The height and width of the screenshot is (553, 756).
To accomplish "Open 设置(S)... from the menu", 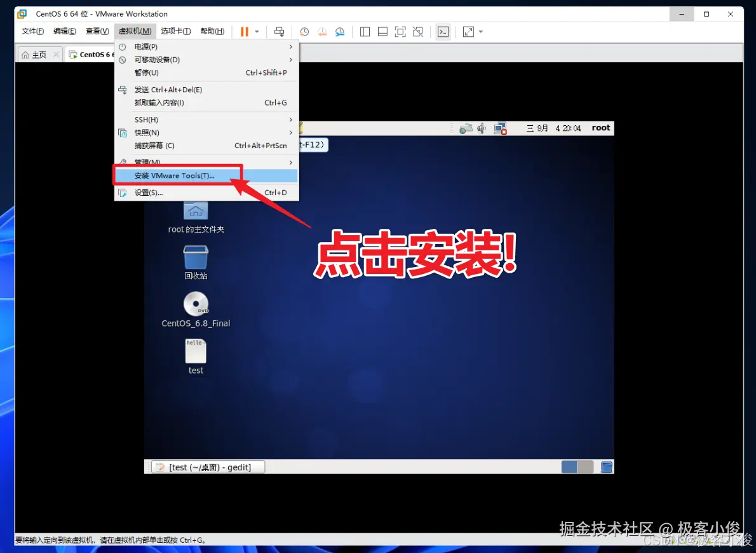I will tap(206, 193).
